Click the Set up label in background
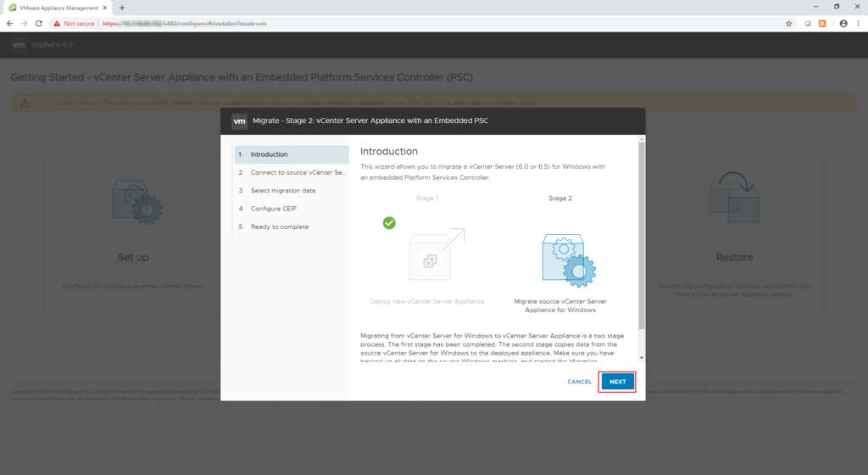 (133, 257)
